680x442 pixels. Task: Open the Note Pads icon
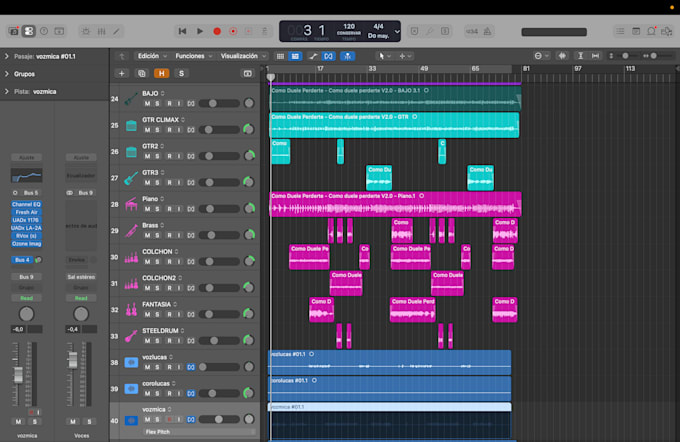coord(636,31)
